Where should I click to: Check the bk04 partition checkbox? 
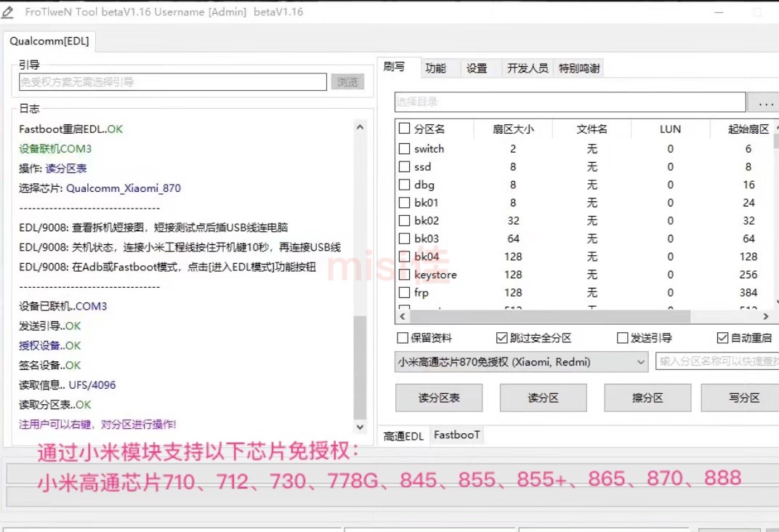coord(405,257)
